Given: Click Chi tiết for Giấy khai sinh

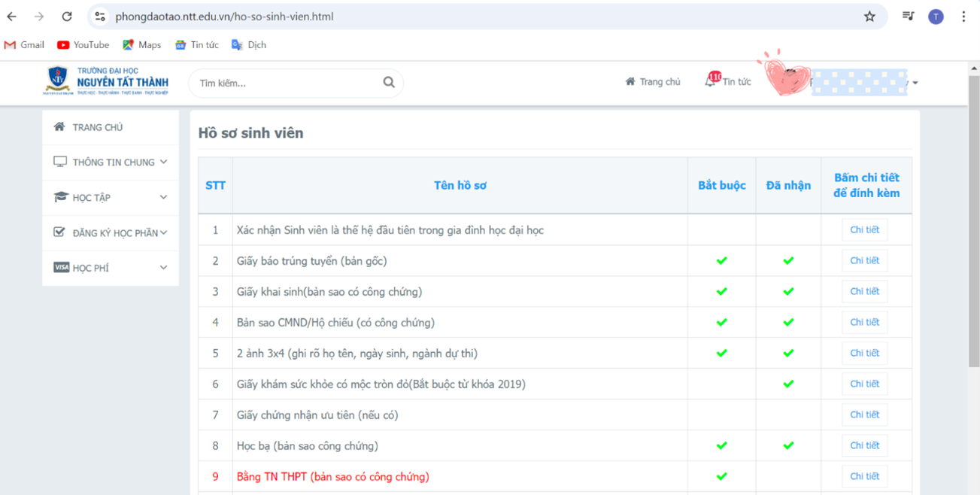Looking at the screenshot, I should (864, 292).
